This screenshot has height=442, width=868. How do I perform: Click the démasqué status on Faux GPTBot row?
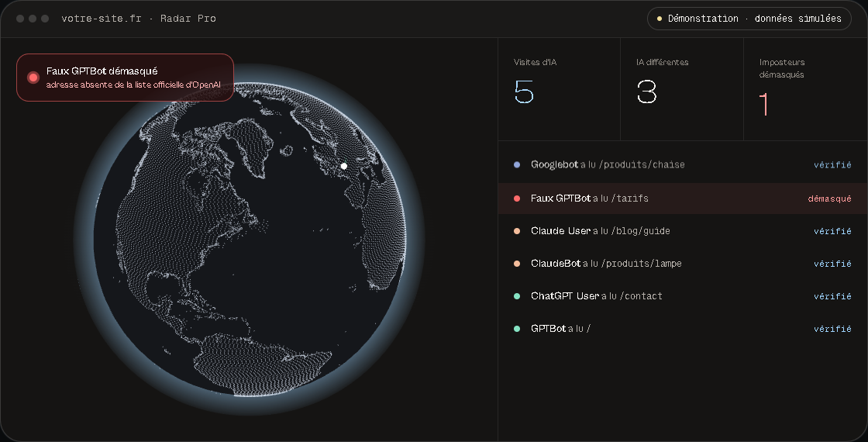(x=830, y=199)
